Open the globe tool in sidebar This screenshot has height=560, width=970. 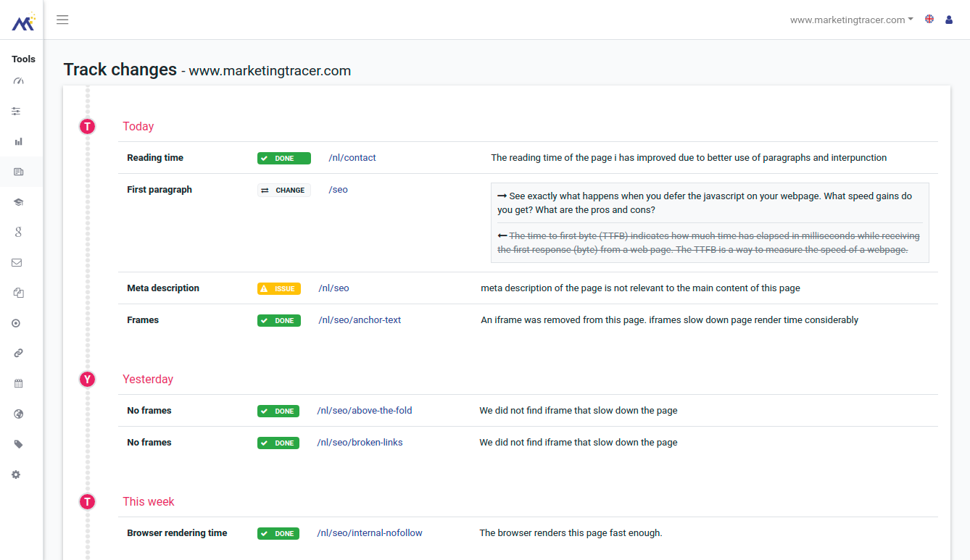click(18, 414)
